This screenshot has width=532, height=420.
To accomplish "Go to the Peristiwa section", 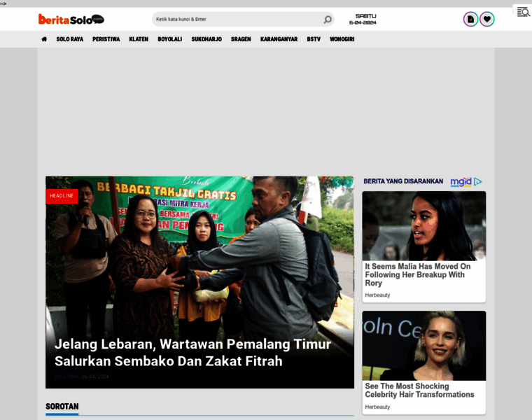I will [106, 39].
